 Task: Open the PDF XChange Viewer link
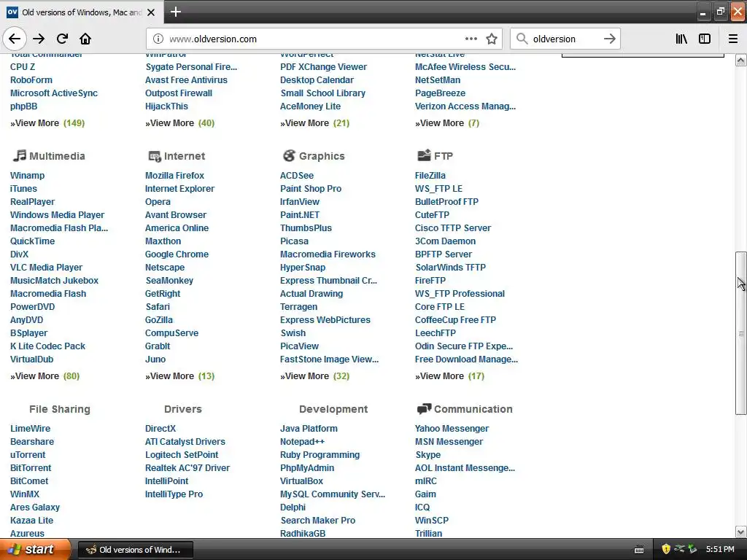[x=323, y=67]
